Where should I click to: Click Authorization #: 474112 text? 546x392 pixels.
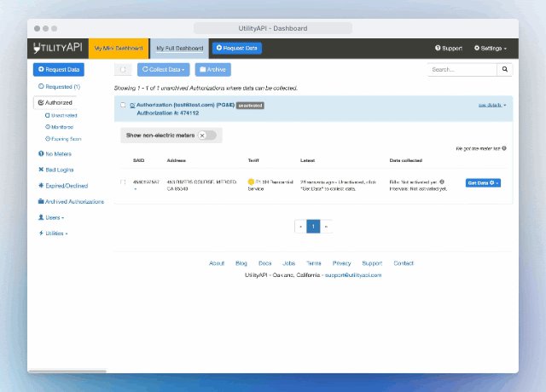click(167, 113)
